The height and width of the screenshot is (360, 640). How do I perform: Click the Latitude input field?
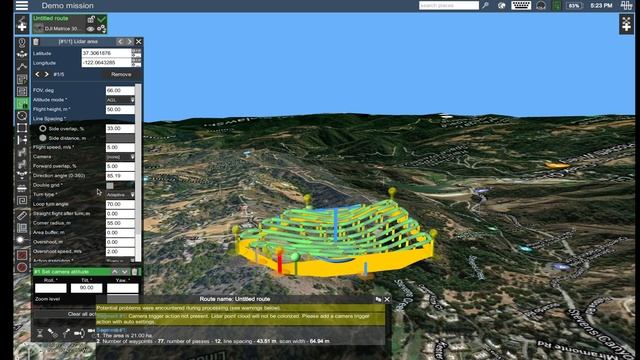tap(106, 53)
